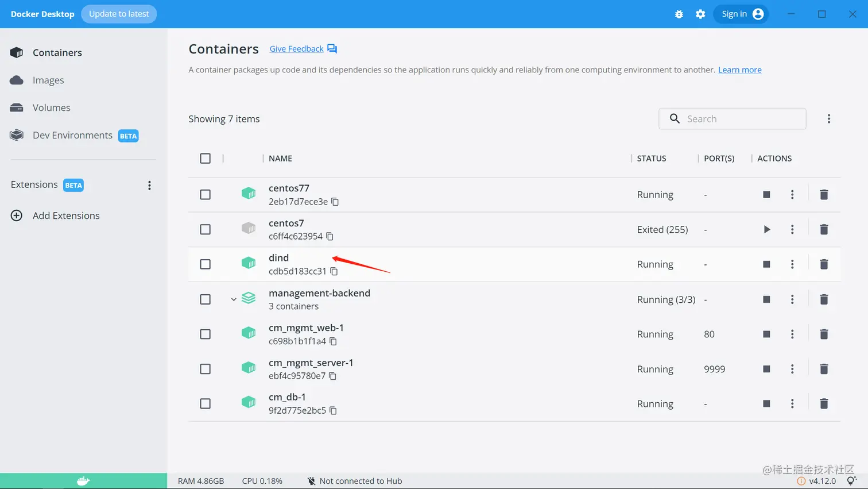Copy the centos7 container ID
868x489 pixels.
point(330,236)
